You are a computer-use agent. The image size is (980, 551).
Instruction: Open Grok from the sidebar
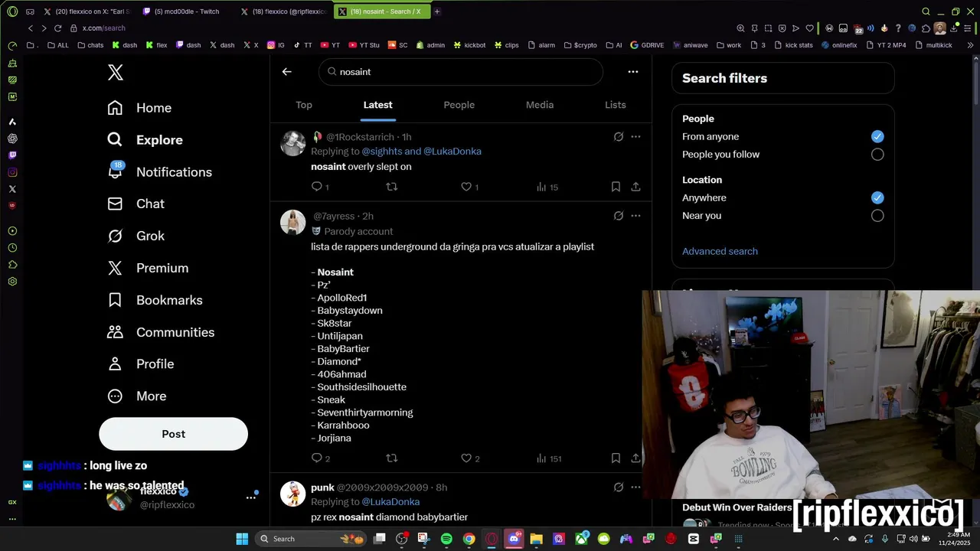tap(136, 236)
